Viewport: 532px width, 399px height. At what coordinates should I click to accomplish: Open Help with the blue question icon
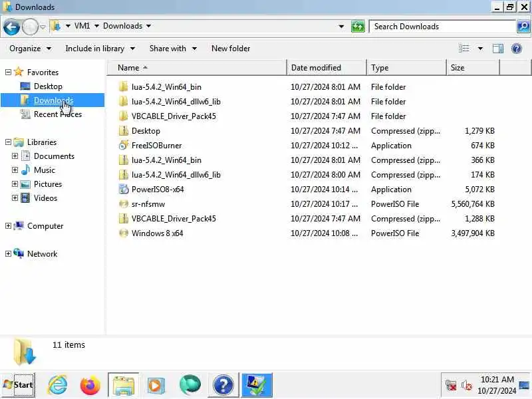coord(517,49)
